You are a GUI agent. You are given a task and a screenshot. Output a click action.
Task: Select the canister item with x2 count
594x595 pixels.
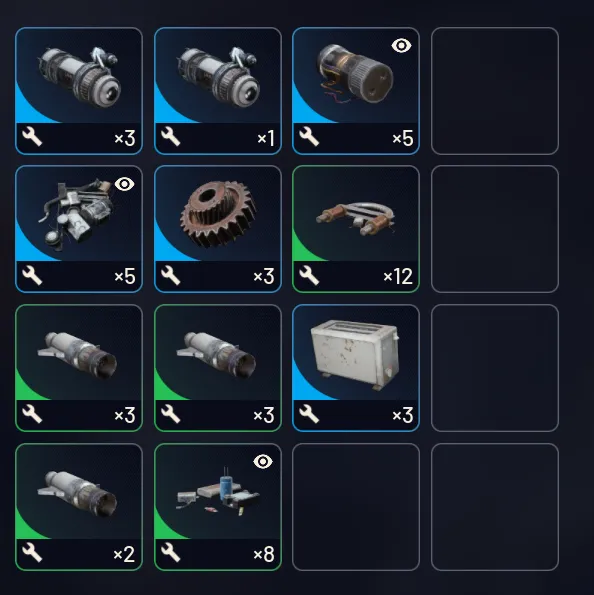pos(79,507)
